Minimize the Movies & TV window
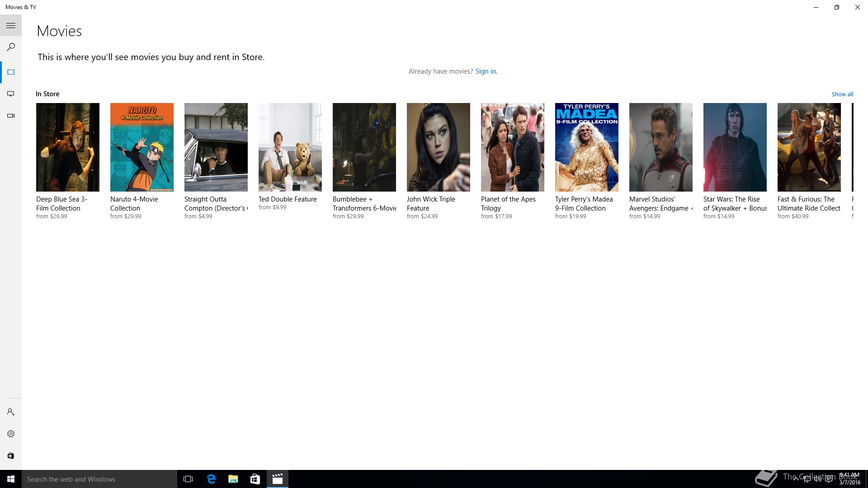This screenshot has height=488, width=868. (816, 7)
